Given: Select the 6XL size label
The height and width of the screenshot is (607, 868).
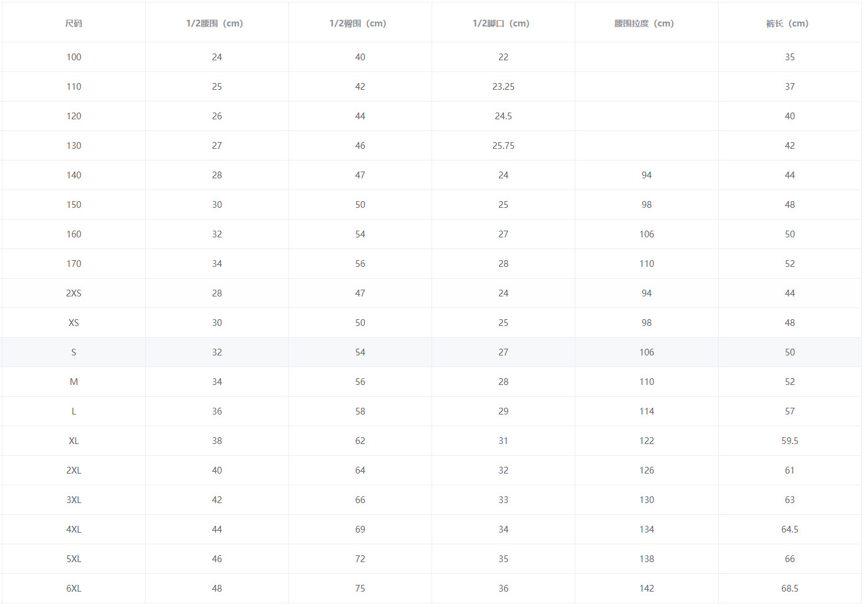Looking at the screenshot, I should [x=74, y=589].
